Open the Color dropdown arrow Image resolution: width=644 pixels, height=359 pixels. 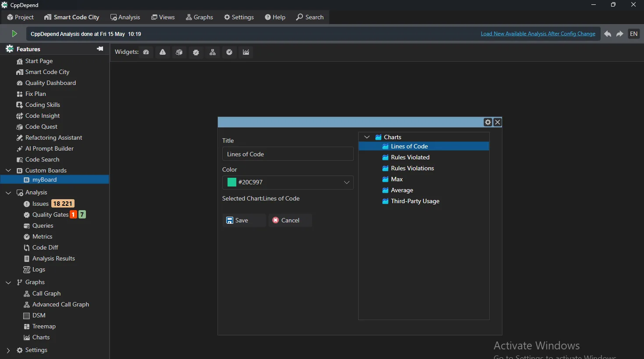tap(347, 182)
